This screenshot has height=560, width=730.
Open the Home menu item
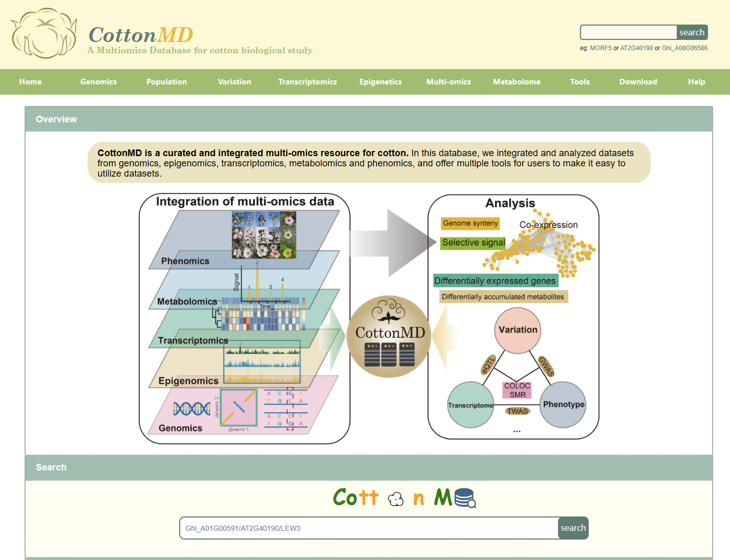(31, 82)
